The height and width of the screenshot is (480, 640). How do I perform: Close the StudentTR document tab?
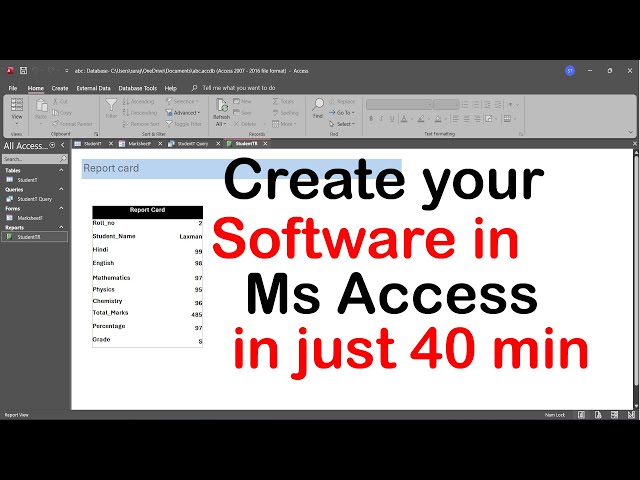(x=265, y=144)
